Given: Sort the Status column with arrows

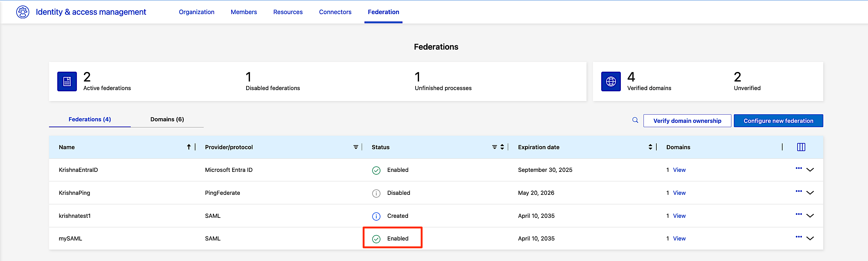Looking at the screenshot, I should (x=502, y=147).
